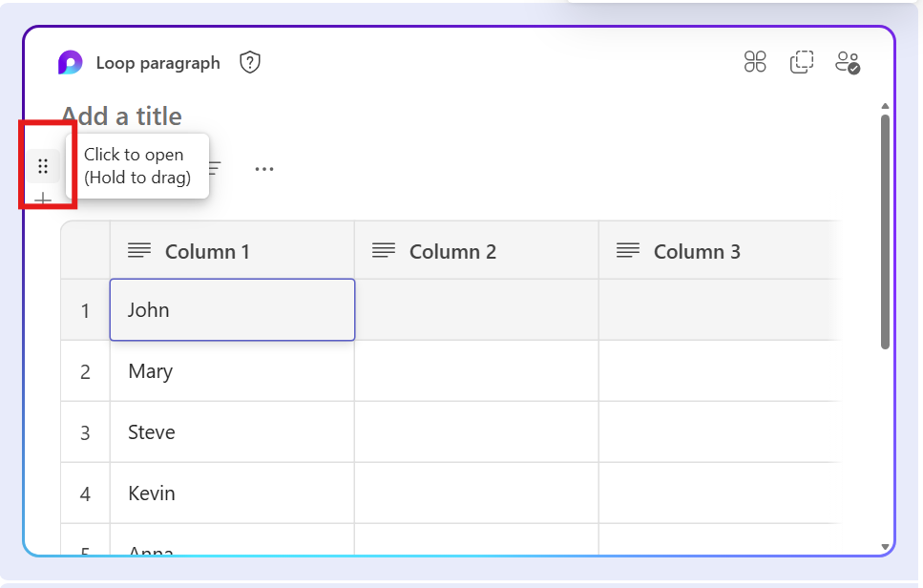
Task: Click the shield question-mark info icon
Action: 249,62
